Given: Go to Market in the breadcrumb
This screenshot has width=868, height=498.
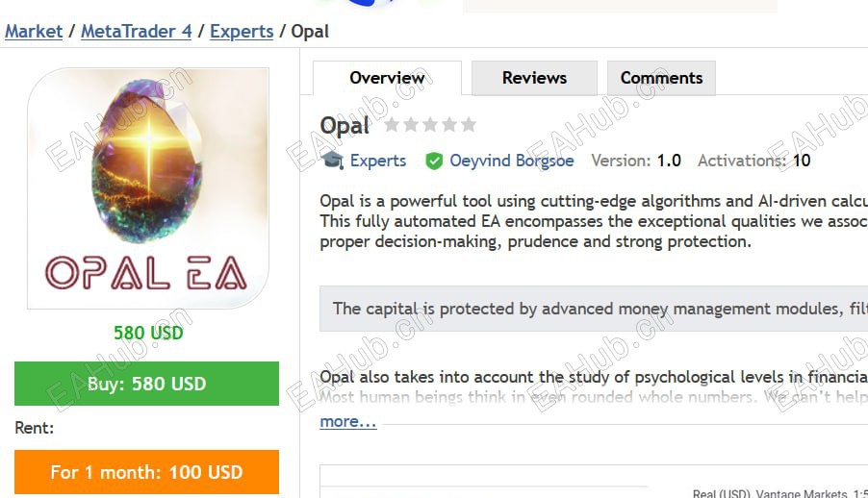Looking at the screenshot, I should [34, 31].
